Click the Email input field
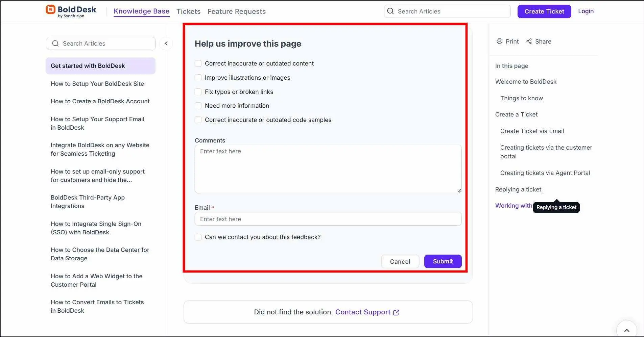This screenshot has width=644, height=337. pos(327,219)
